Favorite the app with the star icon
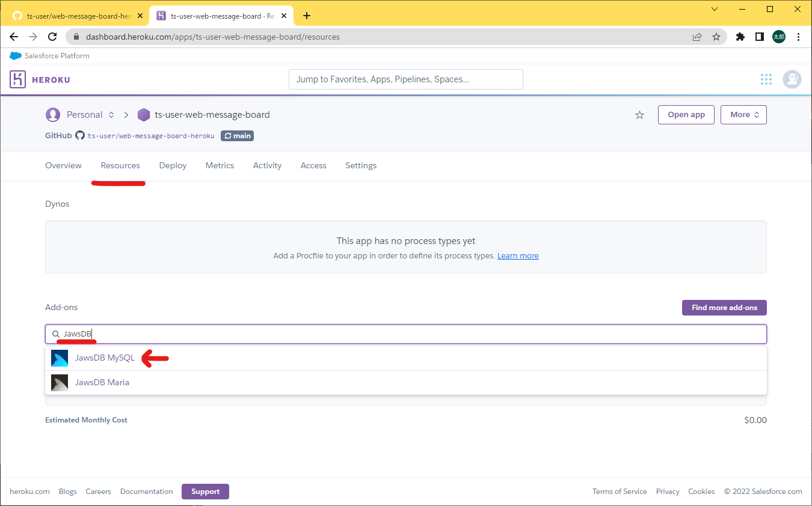This screenshot has width=812, height=506. tap(639, 115)
